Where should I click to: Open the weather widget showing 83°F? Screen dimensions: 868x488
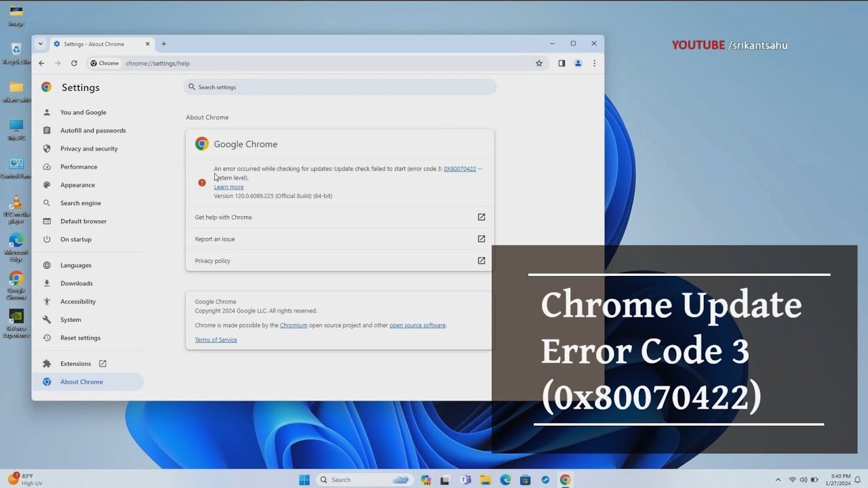click(x=26, y=480)
